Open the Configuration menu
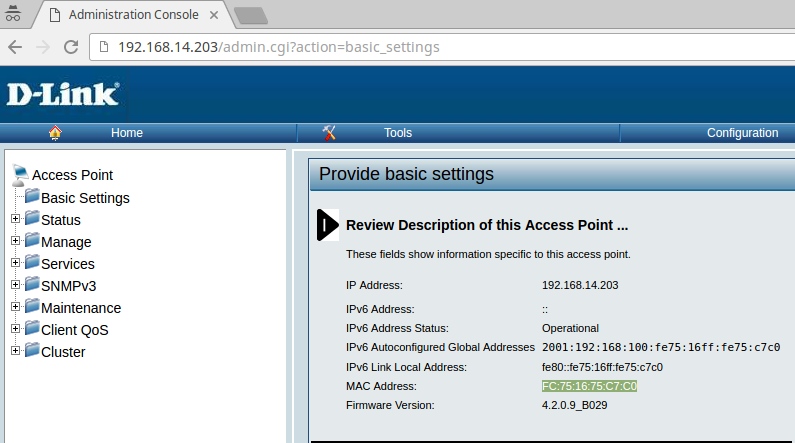 click(742, 133)
